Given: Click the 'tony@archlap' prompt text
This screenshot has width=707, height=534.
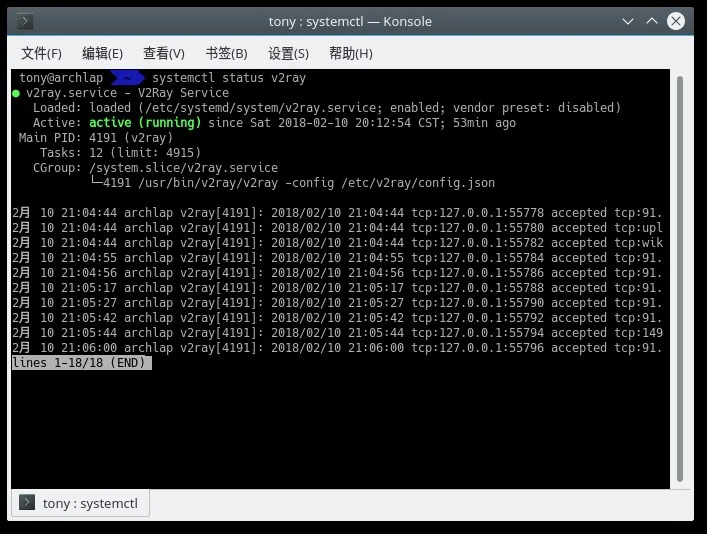Looking at the screenshot, I should 61,78.
